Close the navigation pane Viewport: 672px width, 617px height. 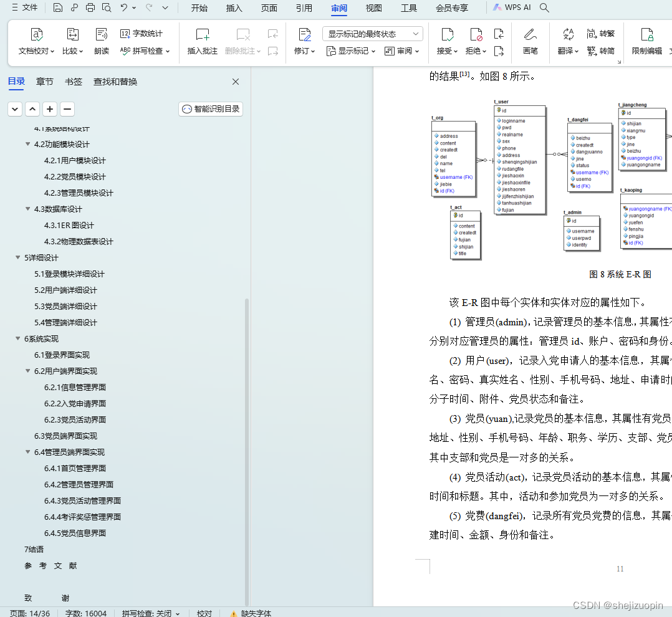(x=235, y=82)
